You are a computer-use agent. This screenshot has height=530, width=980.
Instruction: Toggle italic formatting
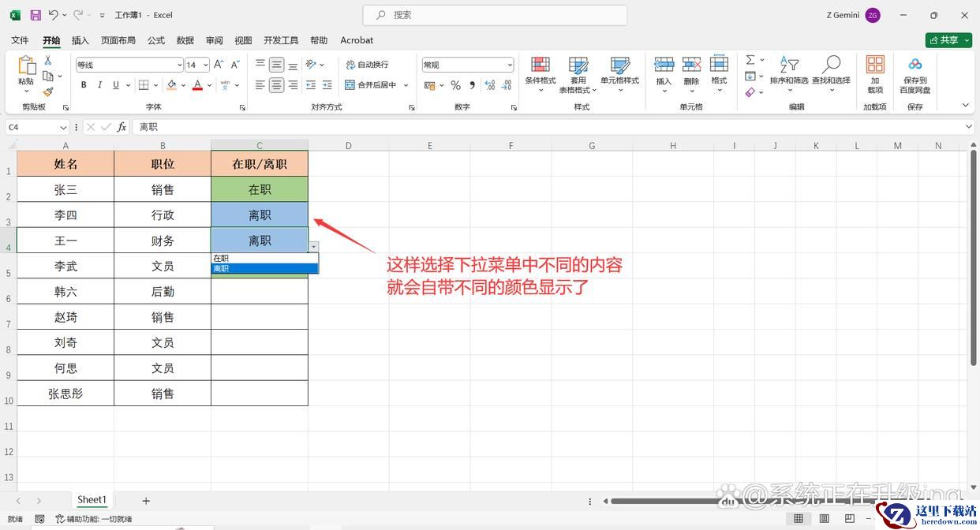pyautogui.click(x=100, y=85)
